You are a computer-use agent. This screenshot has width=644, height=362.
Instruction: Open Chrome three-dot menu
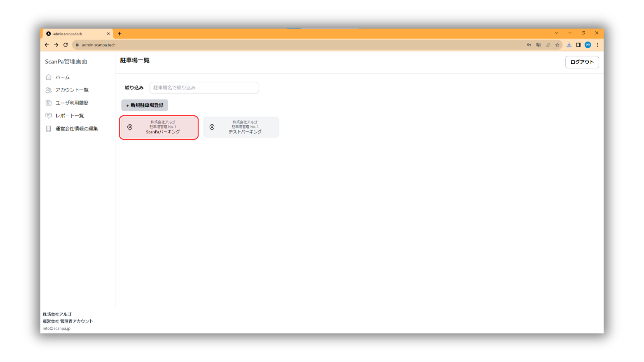point(597,45)
